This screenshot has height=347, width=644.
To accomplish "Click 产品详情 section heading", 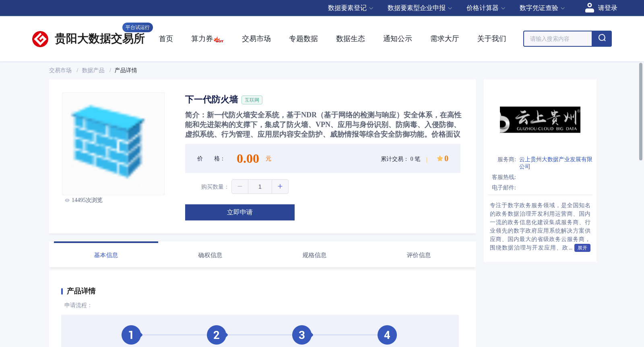I will (x=81, y=291).
